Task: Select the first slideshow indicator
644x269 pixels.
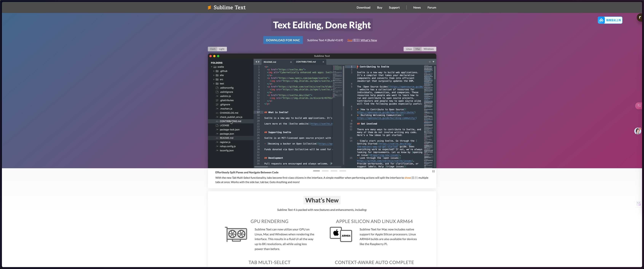Action: click(316, 171)
